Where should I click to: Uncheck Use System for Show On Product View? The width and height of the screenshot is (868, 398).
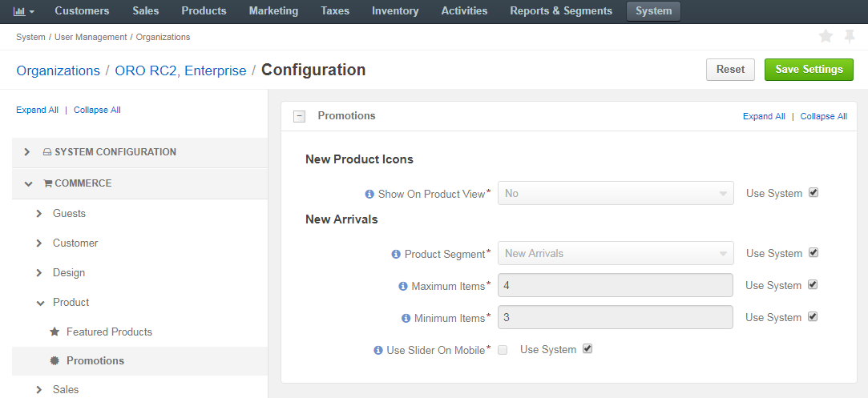pos(813,193)
